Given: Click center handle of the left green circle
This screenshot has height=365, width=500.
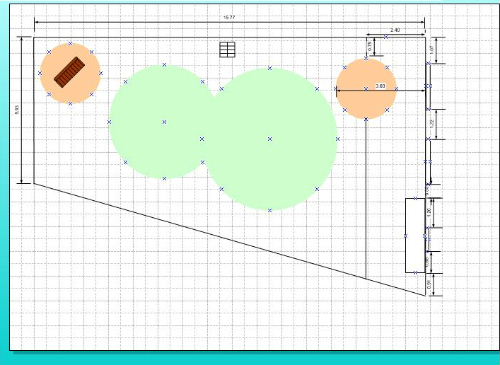Looking at the screenshot, I should [x=164, y=122].
